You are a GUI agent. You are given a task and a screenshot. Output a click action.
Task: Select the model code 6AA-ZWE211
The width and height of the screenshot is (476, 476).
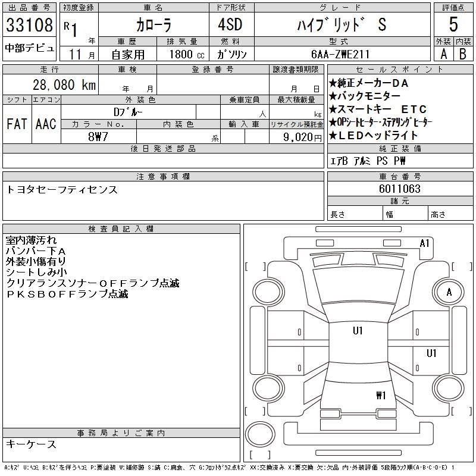pos(340,54)
